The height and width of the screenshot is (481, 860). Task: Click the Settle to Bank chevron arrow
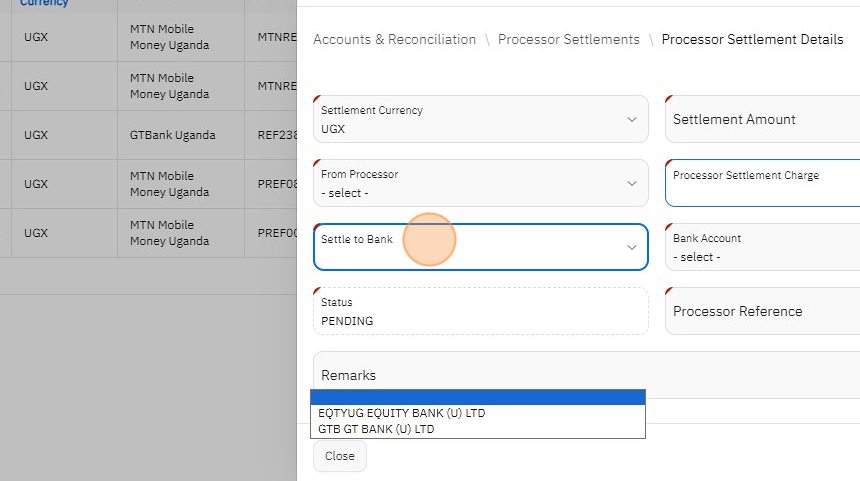[631, 247]
